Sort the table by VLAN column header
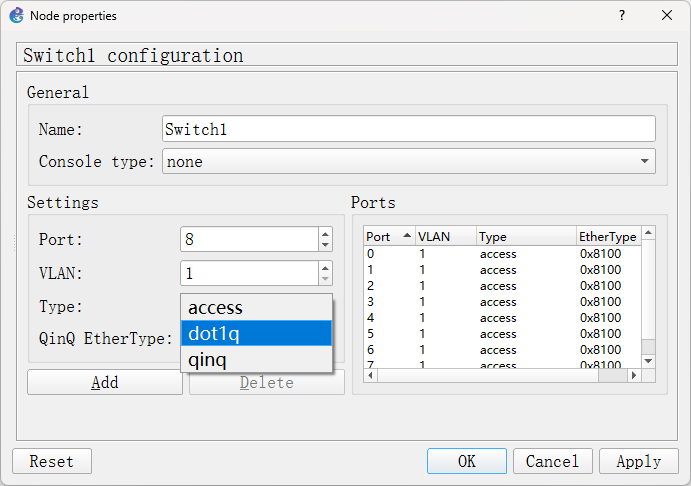 [445, 237]
